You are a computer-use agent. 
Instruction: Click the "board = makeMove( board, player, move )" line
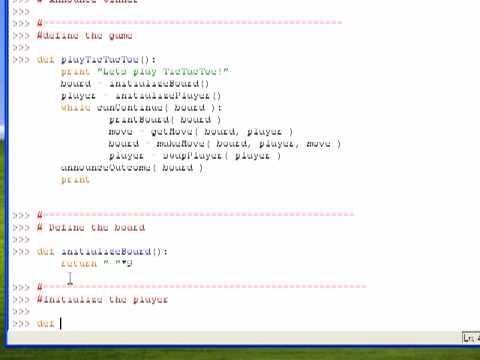(225, 144)
